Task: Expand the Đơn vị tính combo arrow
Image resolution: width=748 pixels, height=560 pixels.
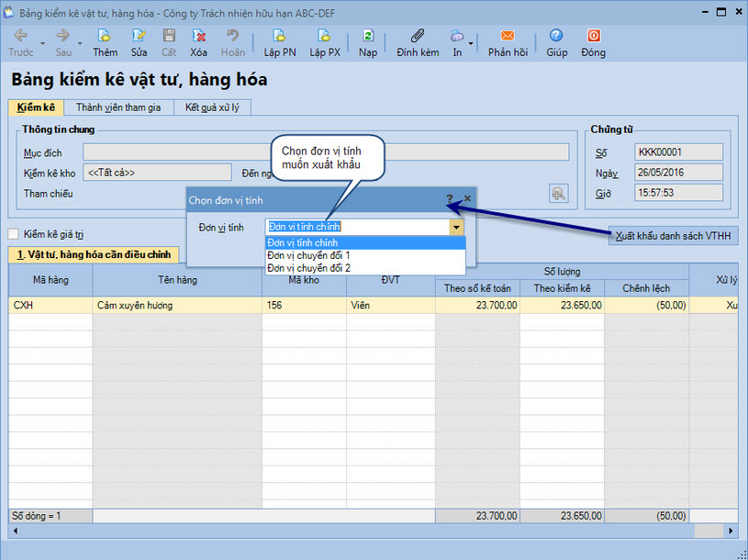Action: [456, 227]
